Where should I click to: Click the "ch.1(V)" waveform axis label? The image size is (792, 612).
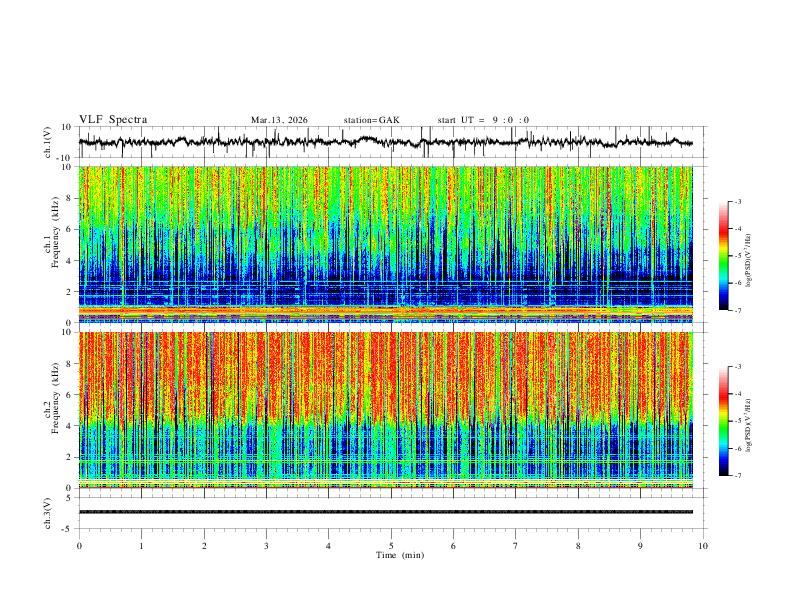[50, 142]
